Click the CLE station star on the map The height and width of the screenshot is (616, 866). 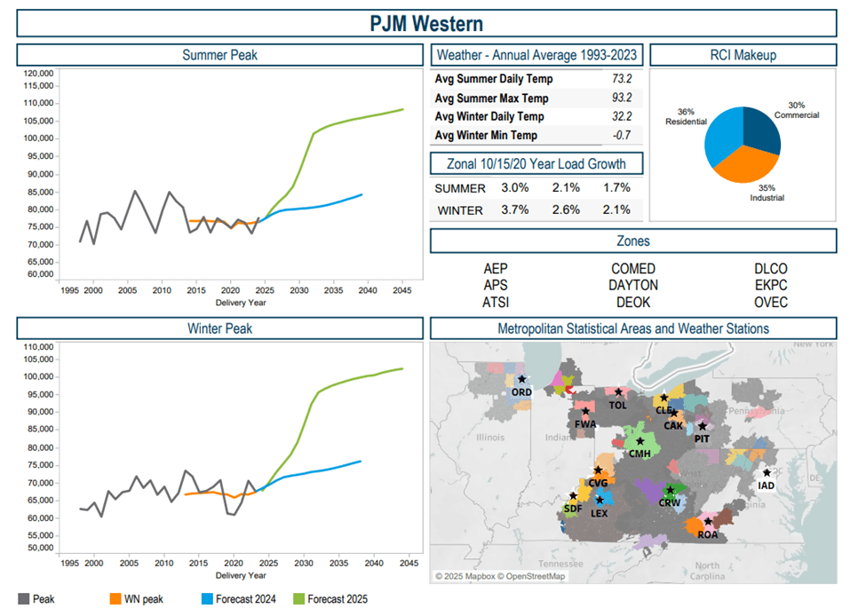pyautogui.click(x=663, y=396)
